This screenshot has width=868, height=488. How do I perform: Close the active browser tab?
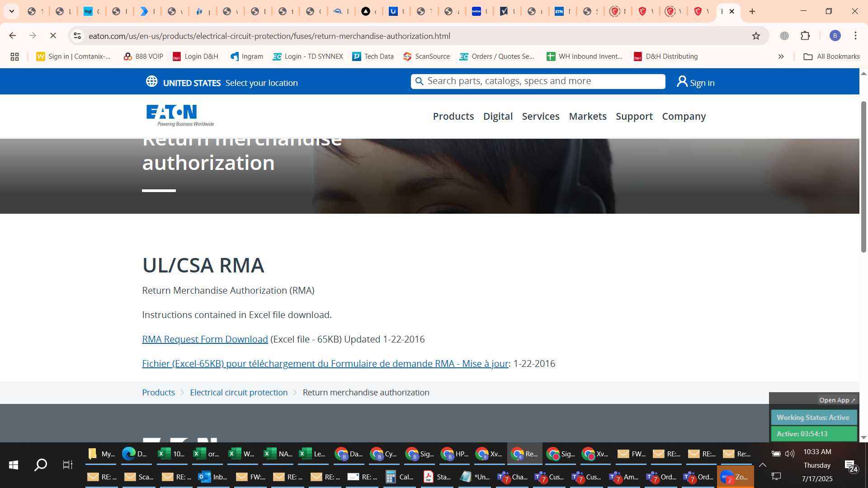pos(731,11)
